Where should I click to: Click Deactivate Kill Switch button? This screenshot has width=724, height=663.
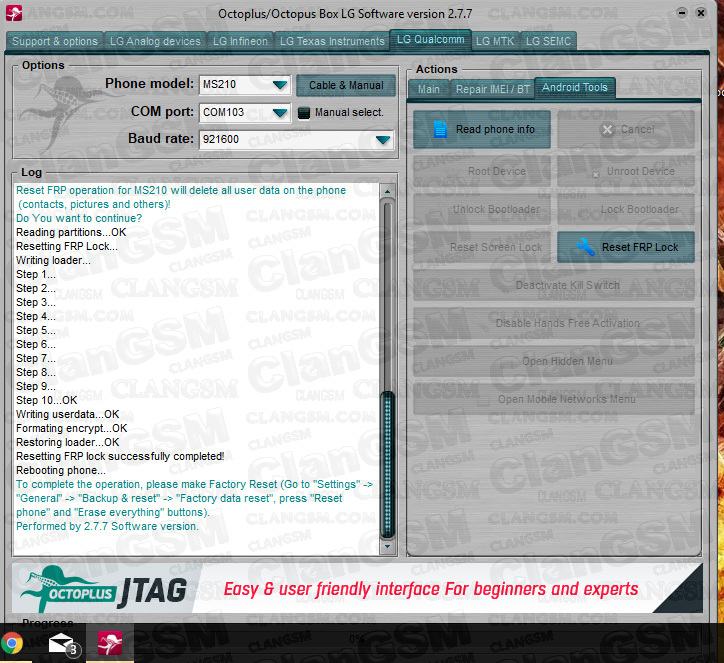tap(554, 285)
